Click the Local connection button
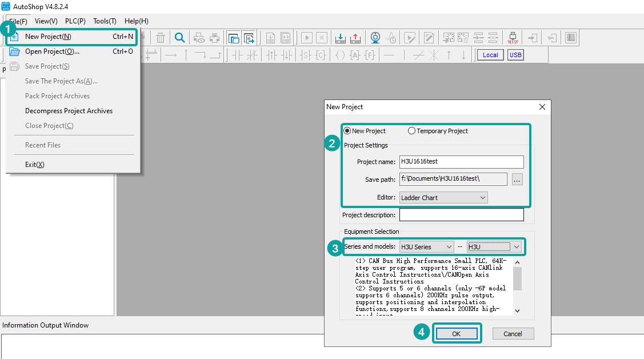Image resolution: width=644 pixels, height=359 pixels. (x=490, y=55)
